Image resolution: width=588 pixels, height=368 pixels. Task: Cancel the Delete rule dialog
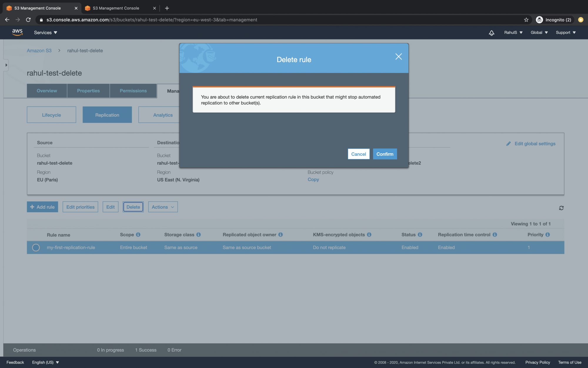point(358,154)
